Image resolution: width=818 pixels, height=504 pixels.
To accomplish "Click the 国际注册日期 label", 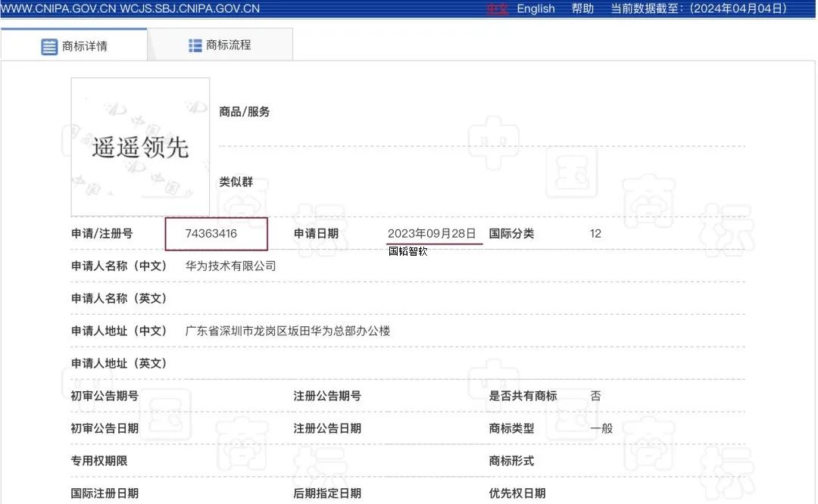I will [105, 493].
